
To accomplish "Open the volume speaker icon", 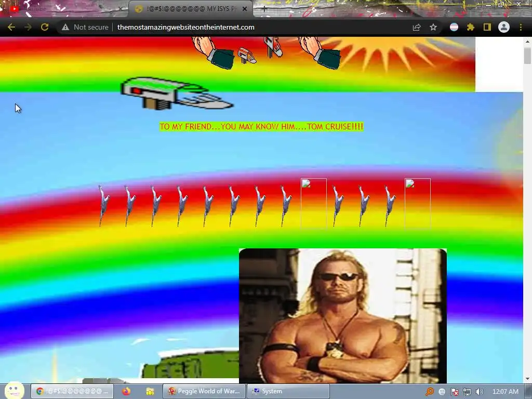I will tap(479, 392).
